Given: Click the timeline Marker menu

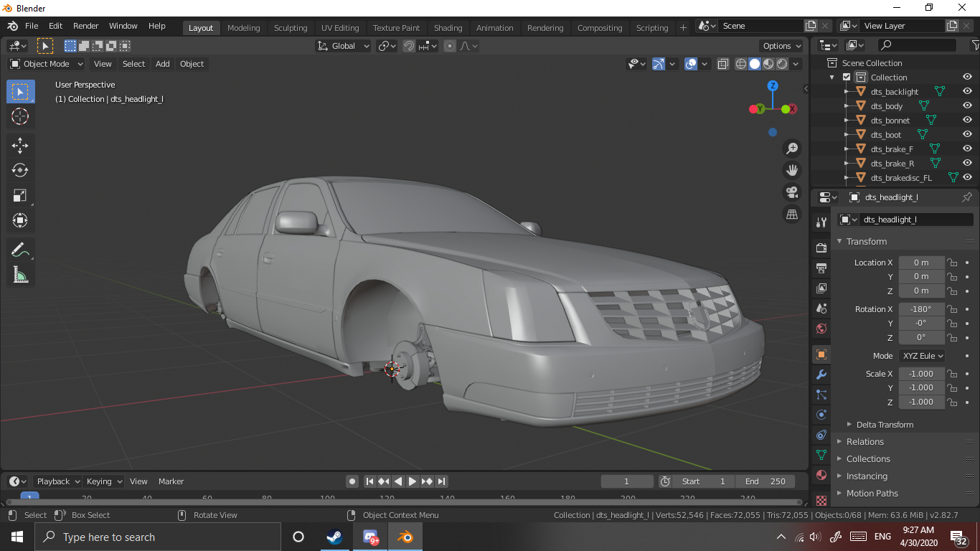Looking at the screenshot, I should [x=171, y=481].
